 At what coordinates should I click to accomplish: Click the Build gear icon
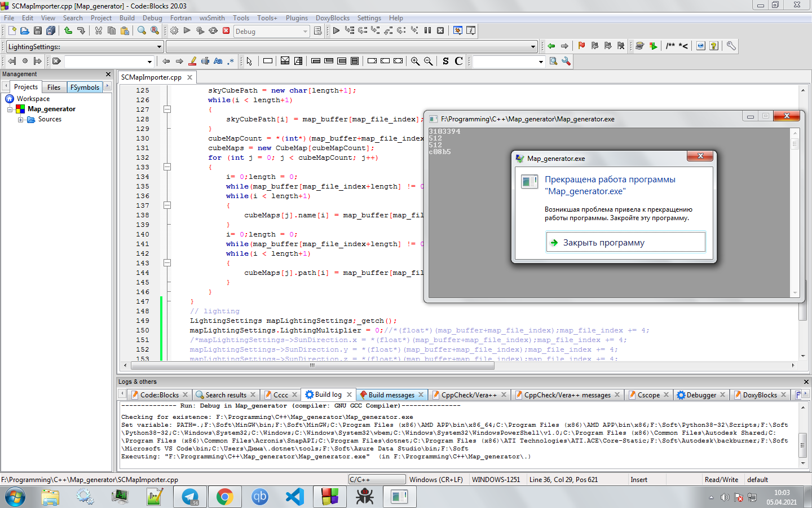tap(174, 31)
